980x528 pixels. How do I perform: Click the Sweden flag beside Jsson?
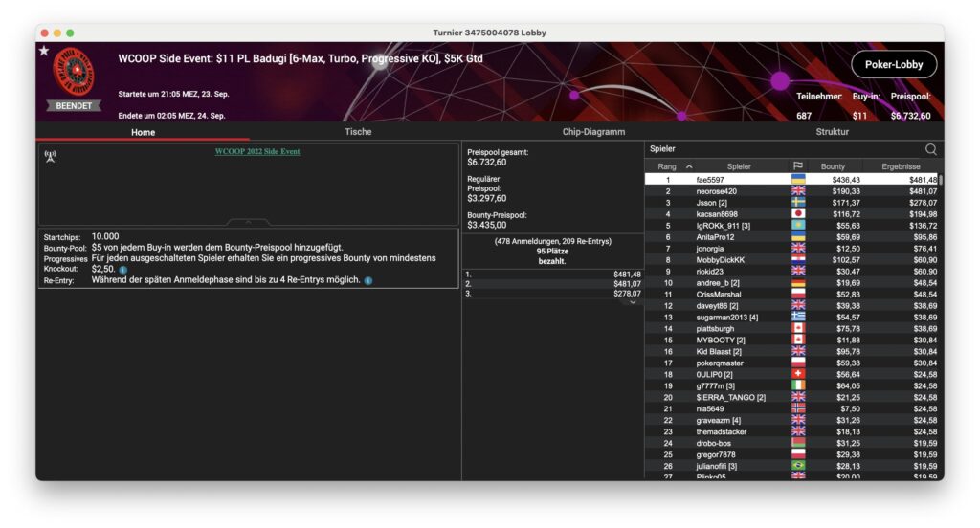point(797,203)
